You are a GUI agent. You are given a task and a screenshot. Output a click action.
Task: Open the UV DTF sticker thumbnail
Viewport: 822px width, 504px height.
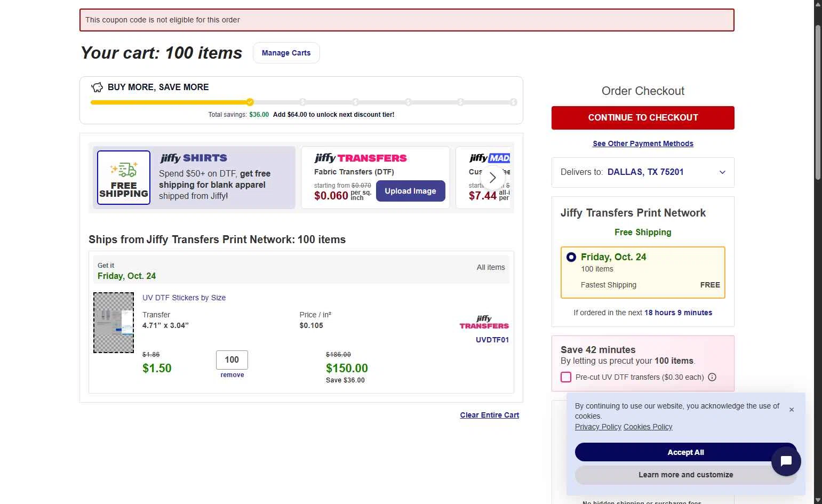coord(114,323)
